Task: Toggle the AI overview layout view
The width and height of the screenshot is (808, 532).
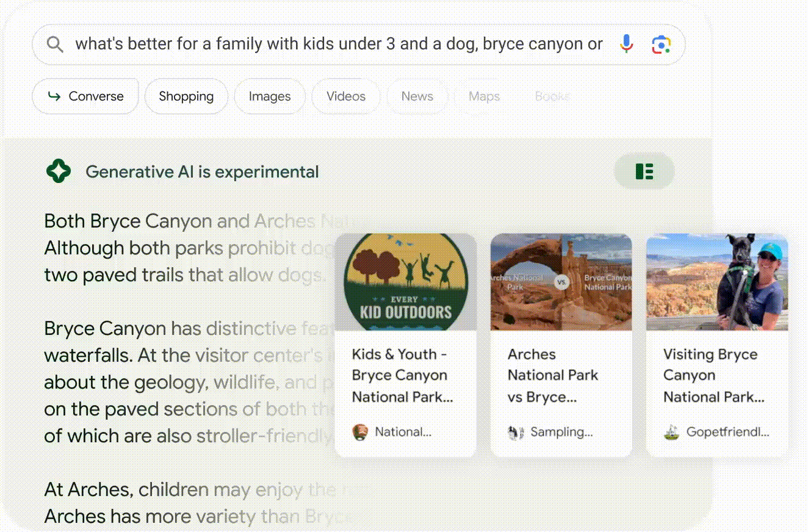Action: (x=644, y=171)
